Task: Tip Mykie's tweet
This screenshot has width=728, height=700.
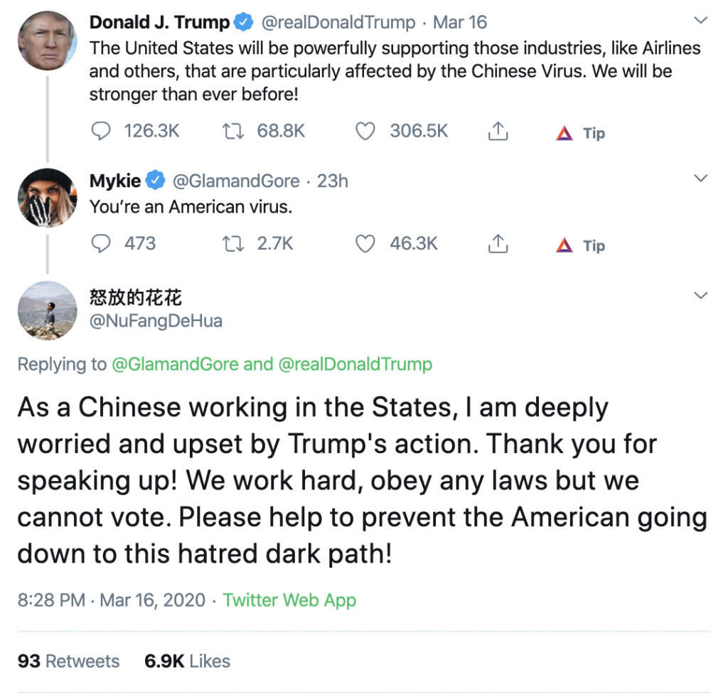Action: click(x=581, y=245)
